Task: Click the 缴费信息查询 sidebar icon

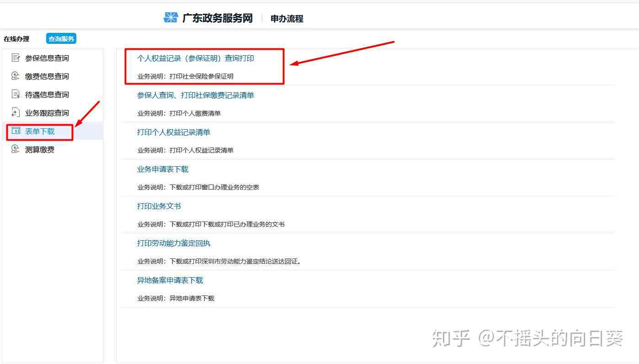Action: click(x=16, y=76)
